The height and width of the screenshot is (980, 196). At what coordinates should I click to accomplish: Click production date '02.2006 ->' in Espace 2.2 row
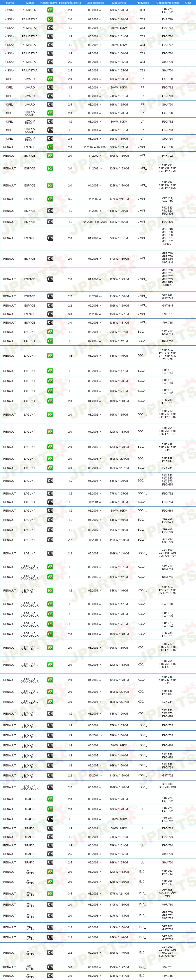point(95,306)
